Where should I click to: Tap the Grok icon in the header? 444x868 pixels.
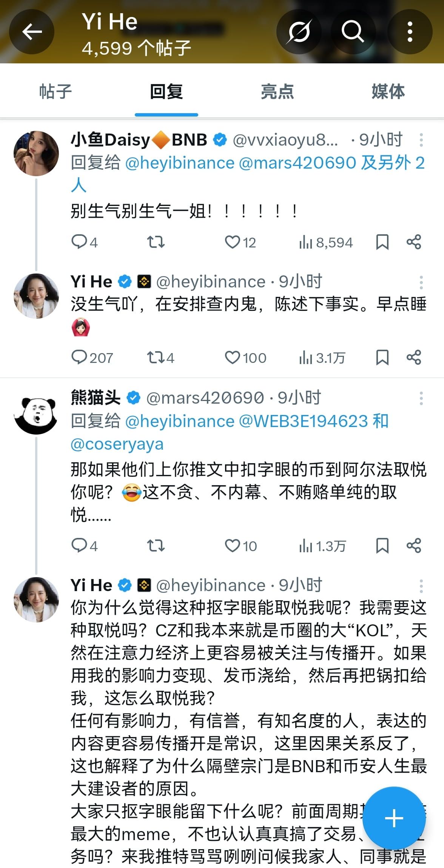pyautogui.click(x=299, y=32)
